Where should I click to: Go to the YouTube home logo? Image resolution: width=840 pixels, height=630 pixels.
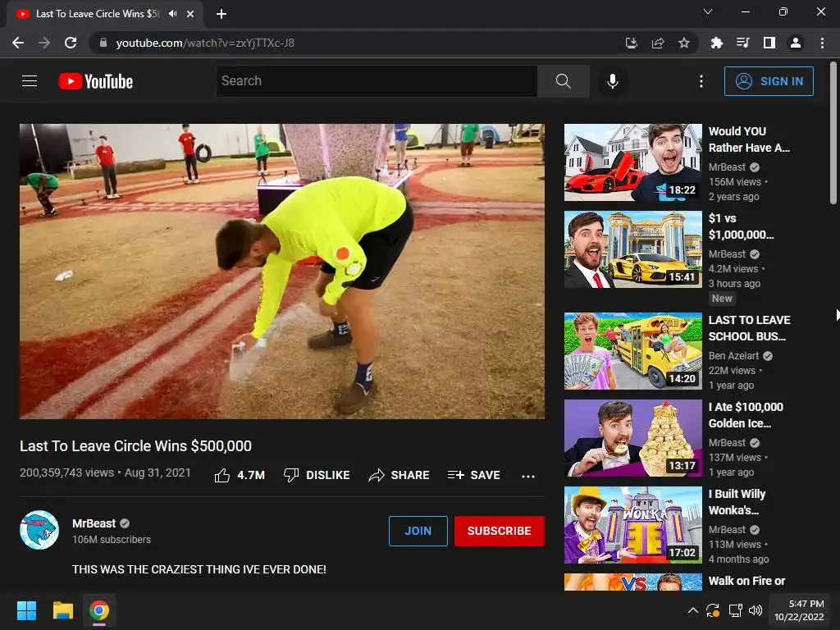(96, 81)
